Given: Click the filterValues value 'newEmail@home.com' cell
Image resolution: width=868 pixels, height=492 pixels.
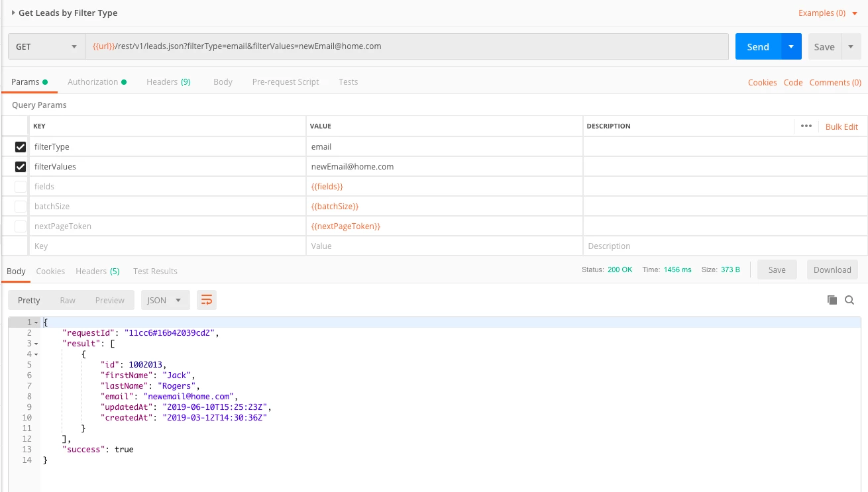Looking at the screenshot, I should [444, 166].
